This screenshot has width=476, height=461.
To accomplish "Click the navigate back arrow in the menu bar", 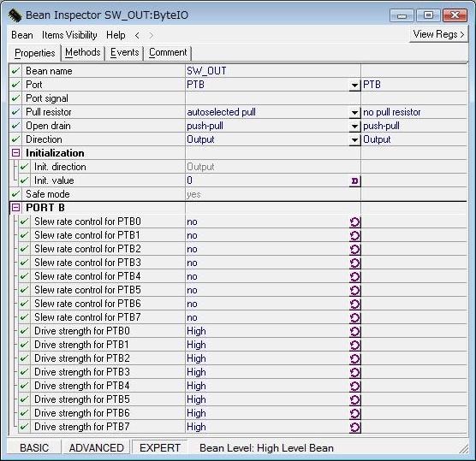I will (137, 35).
